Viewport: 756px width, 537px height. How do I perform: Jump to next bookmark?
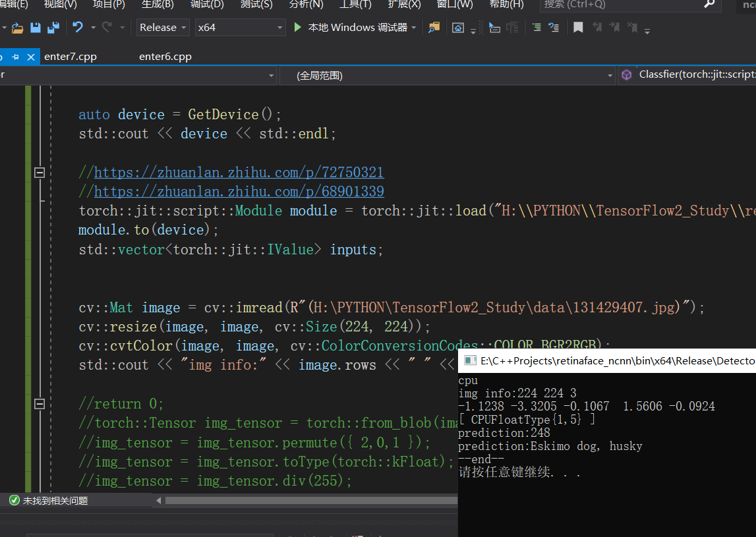(614, 27)
